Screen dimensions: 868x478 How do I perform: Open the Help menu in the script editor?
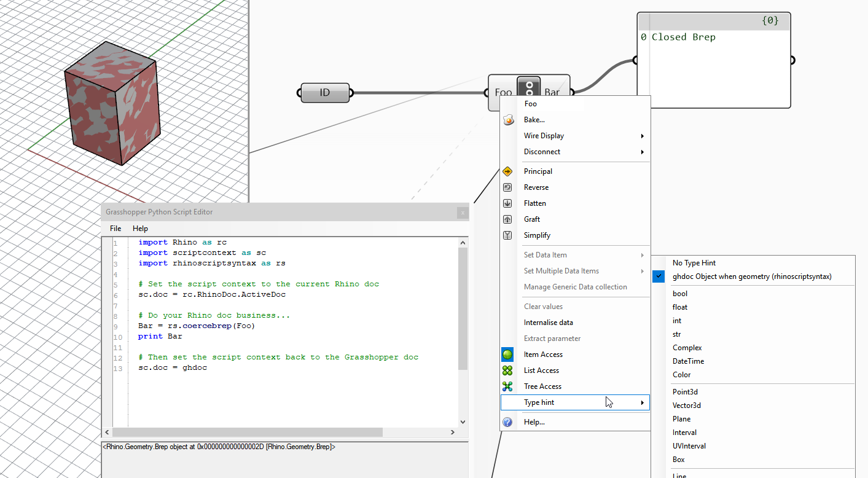click(x=140, y=228)
